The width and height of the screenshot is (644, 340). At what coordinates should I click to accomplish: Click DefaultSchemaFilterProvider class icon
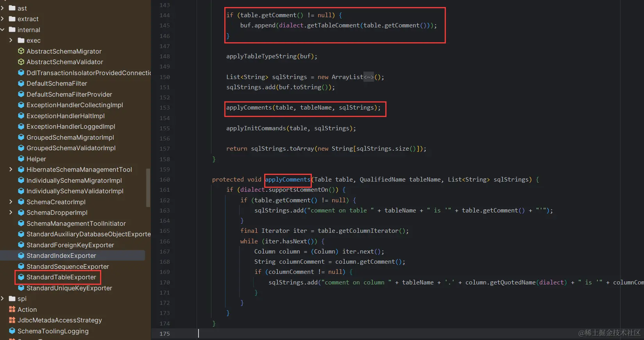pos(21,94)
